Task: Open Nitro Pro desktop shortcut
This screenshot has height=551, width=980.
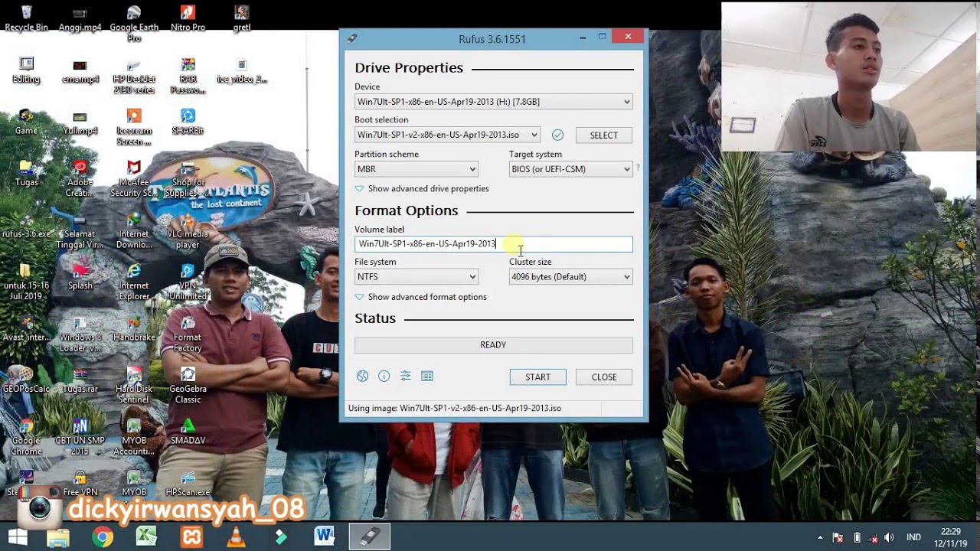Action: click(188, 18)
